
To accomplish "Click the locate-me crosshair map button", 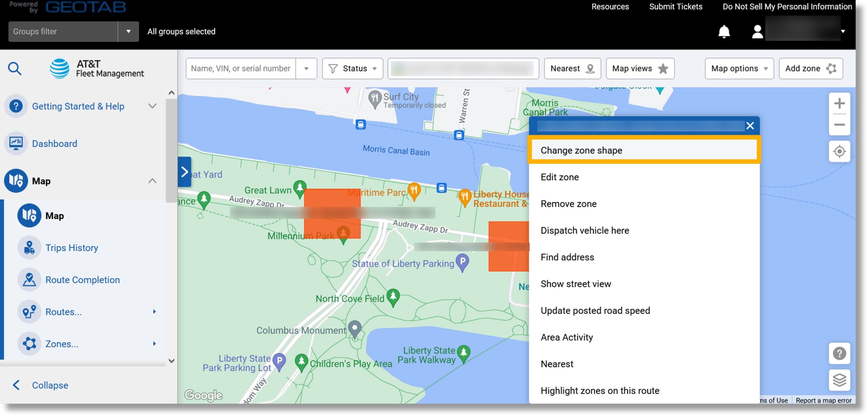I will pos(839,151).
